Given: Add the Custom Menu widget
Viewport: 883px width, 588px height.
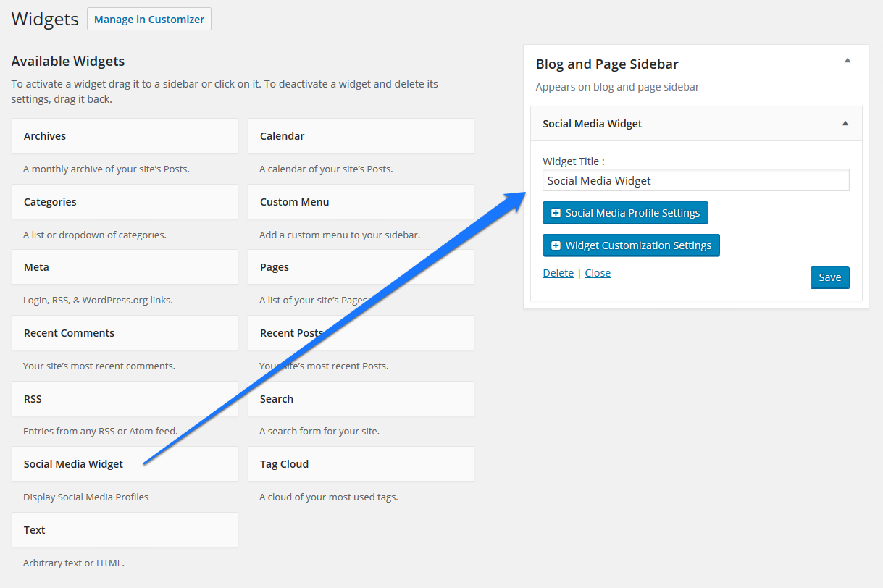Looking at the screenshot, I should point(361,202).
